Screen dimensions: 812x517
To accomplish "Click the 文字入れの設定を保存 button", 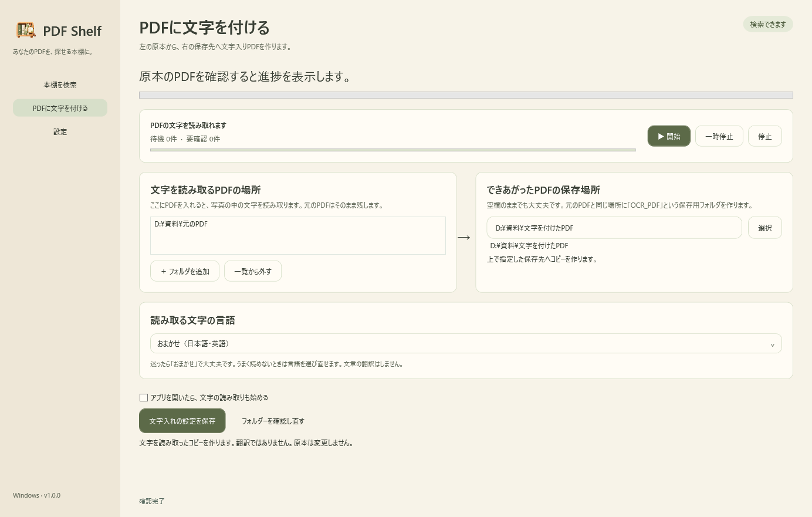I will click(182, 421).
